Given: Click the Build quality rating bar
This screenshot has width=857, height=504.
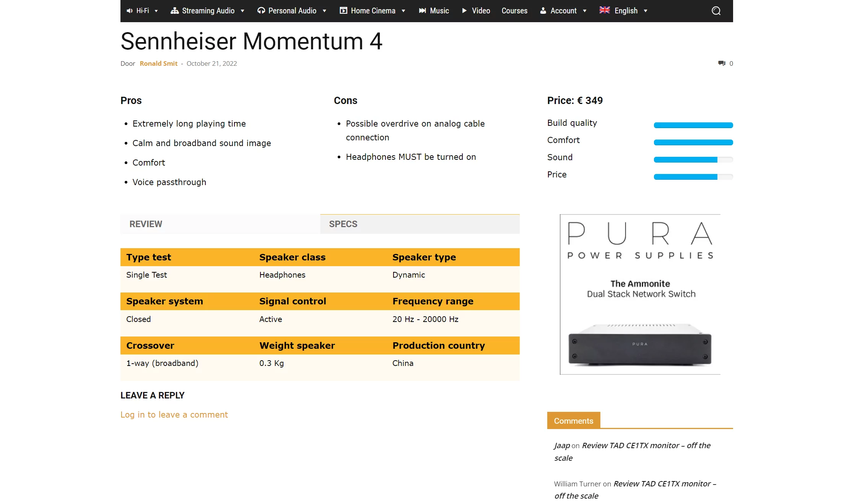Looking at the screenshot, I should point(693,125).
